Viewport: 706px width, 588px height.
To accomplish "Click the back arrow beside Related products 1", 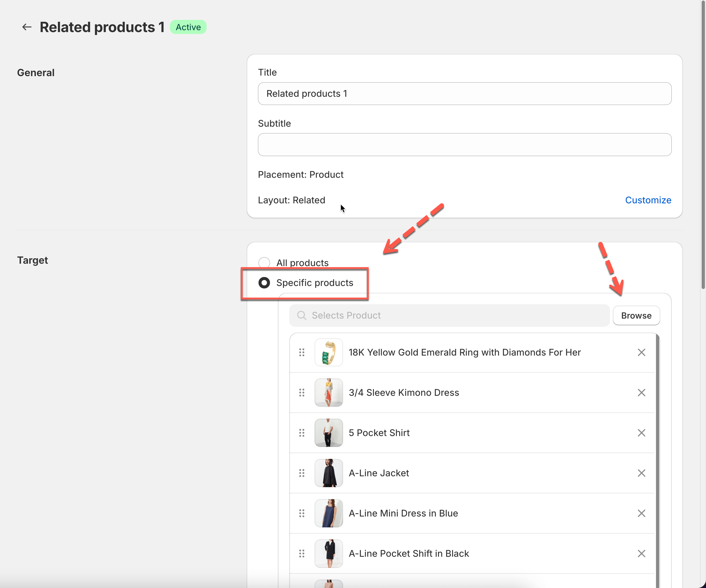I will click(27, 27).
